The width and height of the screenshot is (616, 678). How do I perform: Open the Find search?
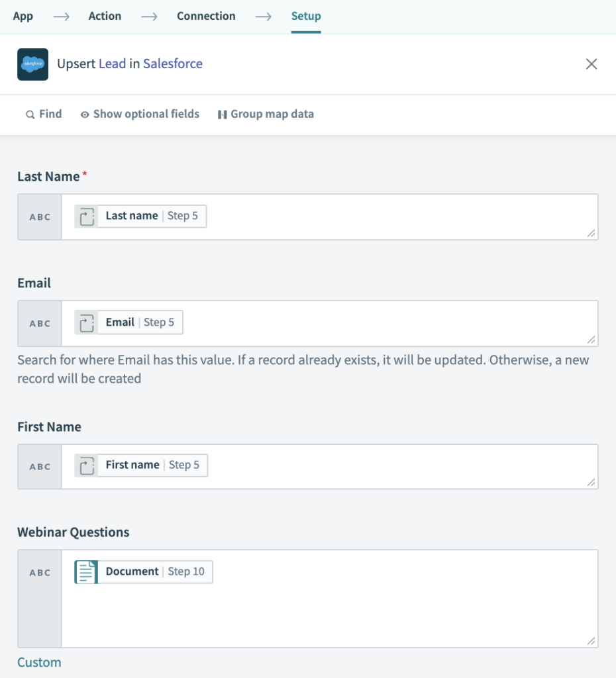pos(44,114)
